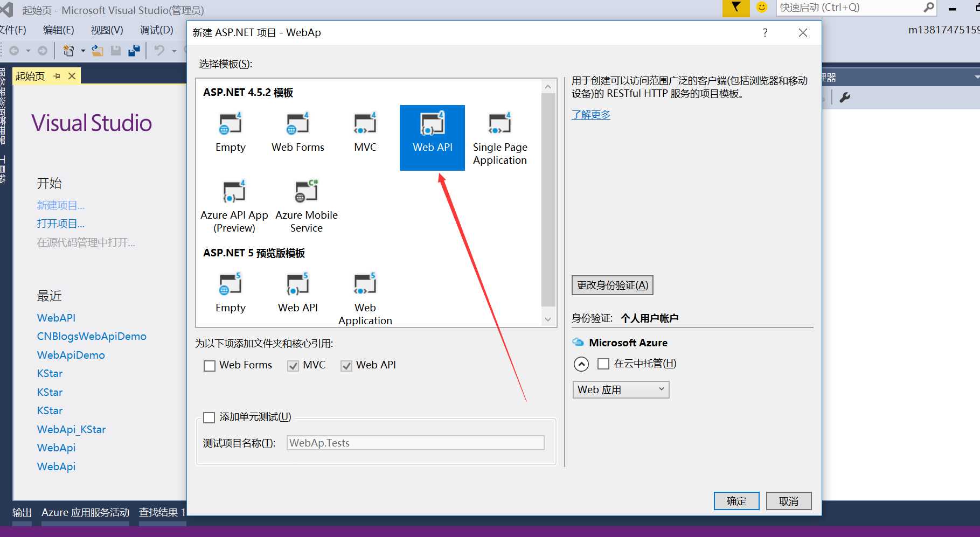Open the 视图(V) menu
The height and width of the screenshot is (537, 980).
tap(107, 30)
